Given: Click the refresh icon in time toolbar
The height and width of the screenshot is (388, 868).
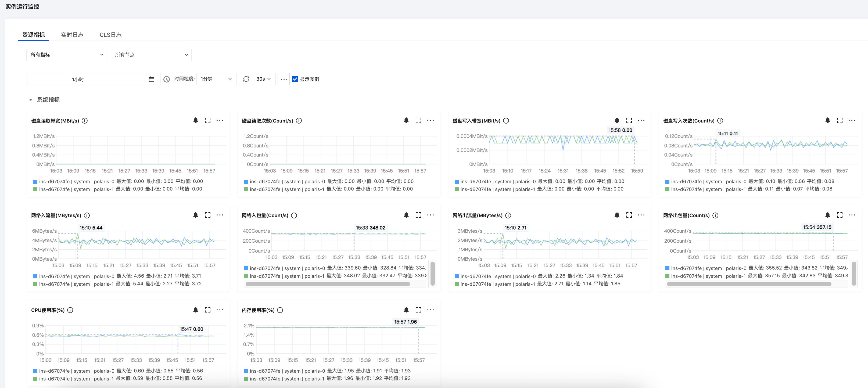Looking at the screenshot, I should click(246, 79).
